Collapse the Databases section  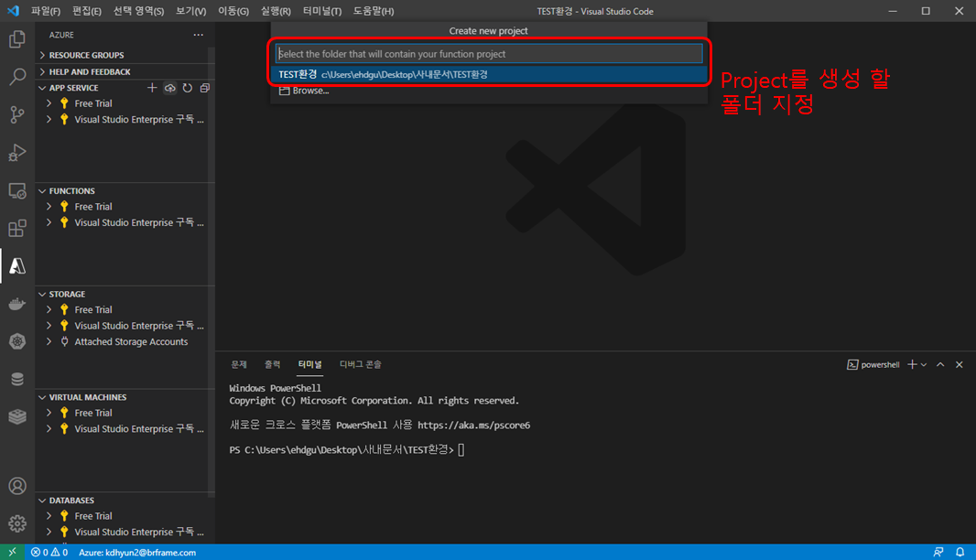42,501
